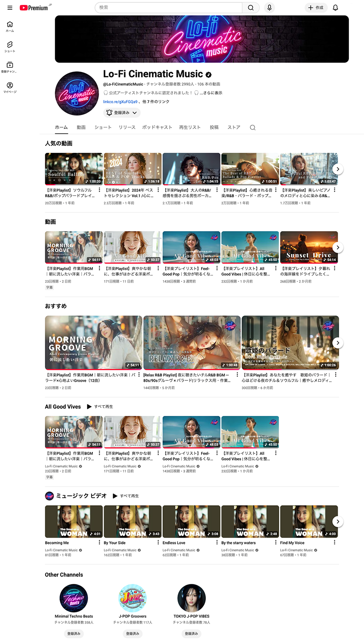Screen dimensions: 364x643
Task: Click the channel tab search icon
Action: click(x=253, y=128)
